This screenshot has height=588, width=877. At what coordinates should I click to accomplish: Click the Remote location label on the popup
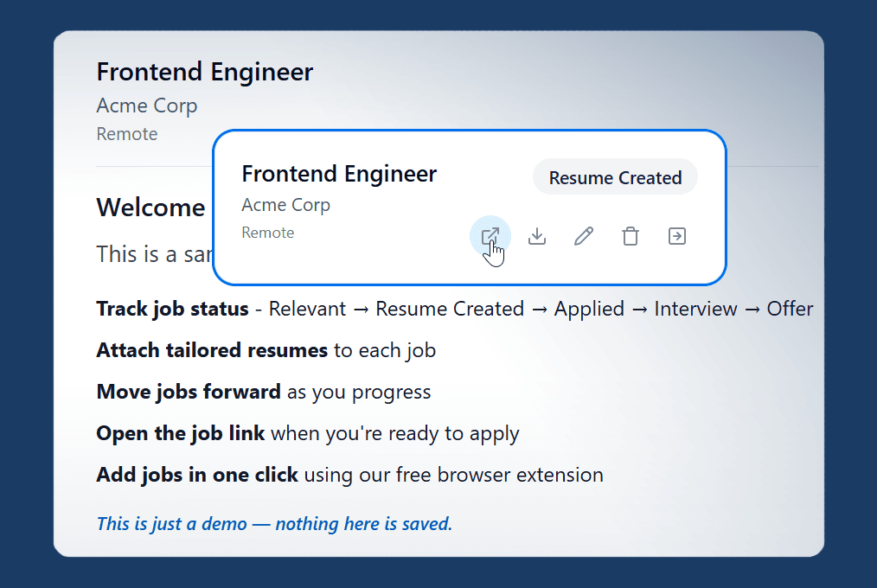click(x=268, y=233)
